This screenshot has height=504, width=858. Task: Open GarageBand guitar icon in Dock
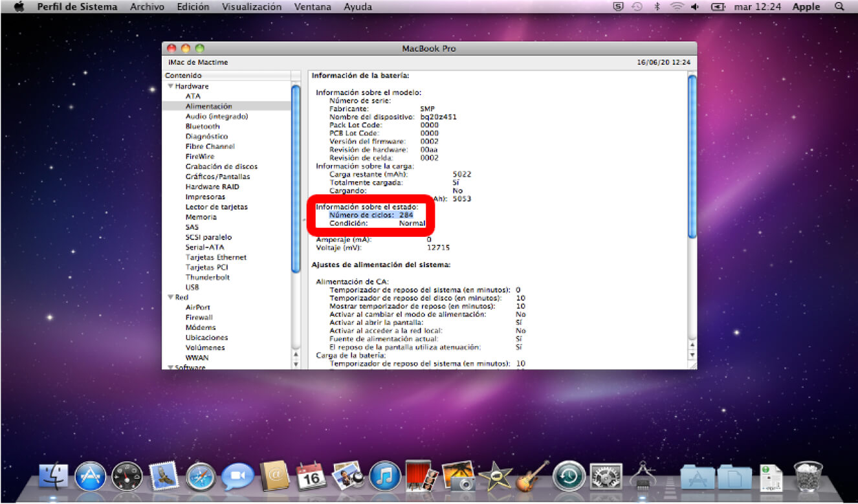coord(533,477)
